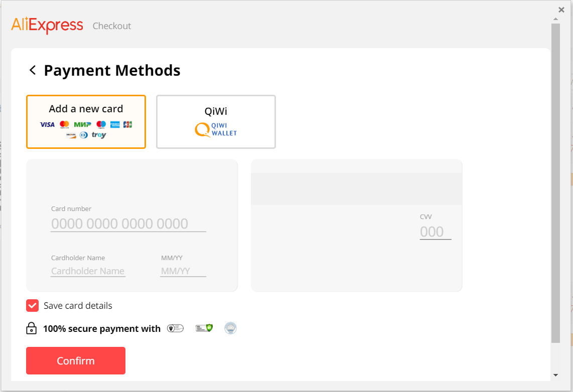This screenshot has height=392, width=573.
Task: Click the Payment Methods heading
Action: pyautogui.click(x=112, y=71)
